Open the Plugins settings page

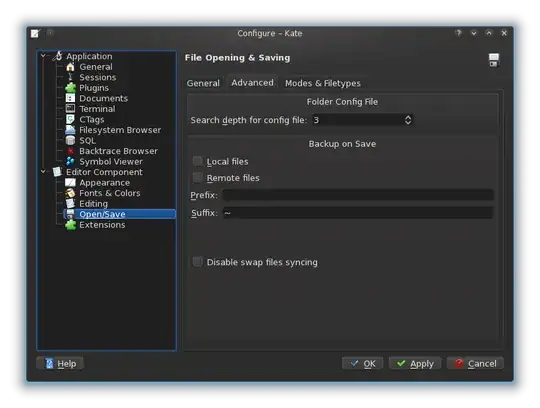(94, 88)
